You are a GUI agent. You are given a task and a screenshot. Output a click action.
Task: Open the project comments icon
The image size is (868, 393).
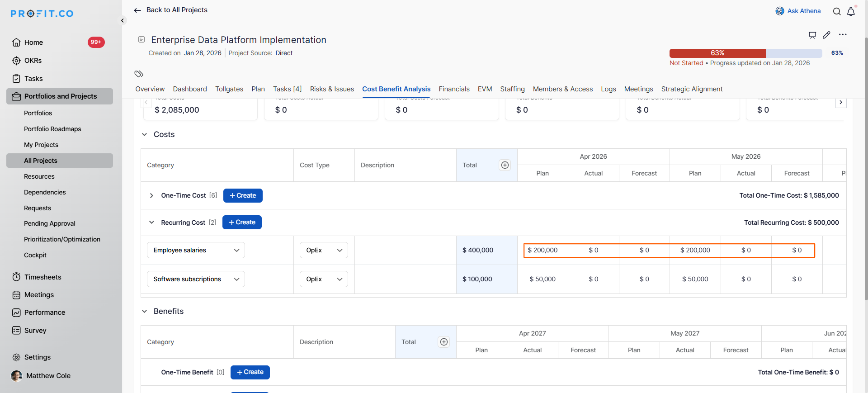pos(812,35)
